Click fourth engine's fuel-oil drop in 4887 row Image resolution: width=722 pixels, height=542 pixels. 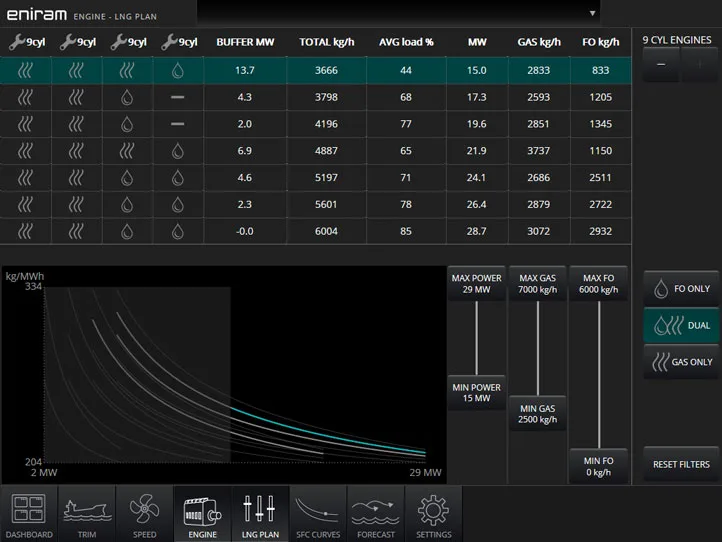coord(178,151)
